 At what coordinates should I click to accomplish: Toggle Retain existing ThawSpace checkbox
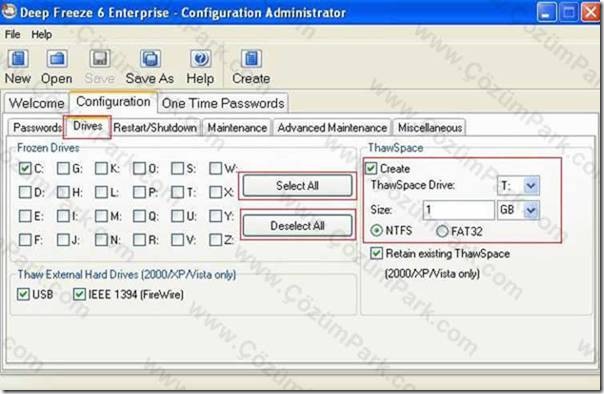(376, 253)
